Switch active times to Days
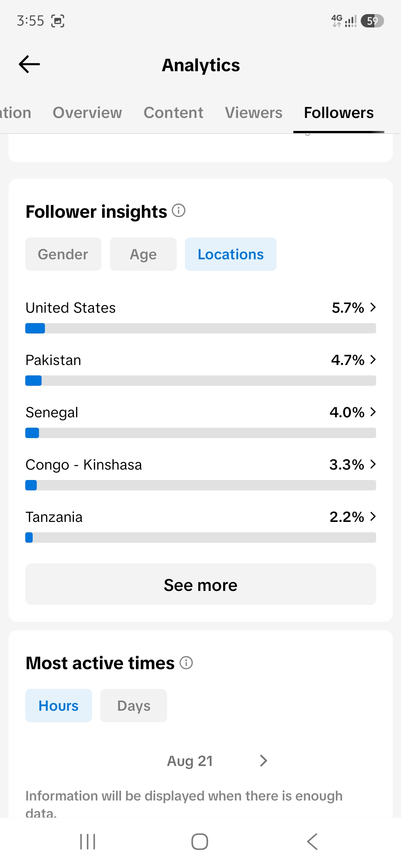The height and width of the screenshot is (868, 401). tap(134, 706)
